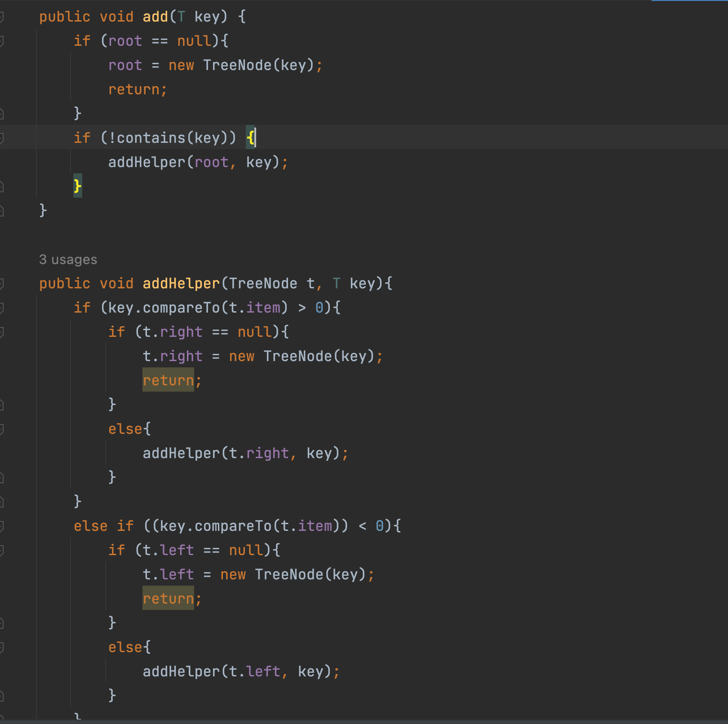
Task: Click the recursive addHelper(t.left, key) call
Action: point(181,671)
